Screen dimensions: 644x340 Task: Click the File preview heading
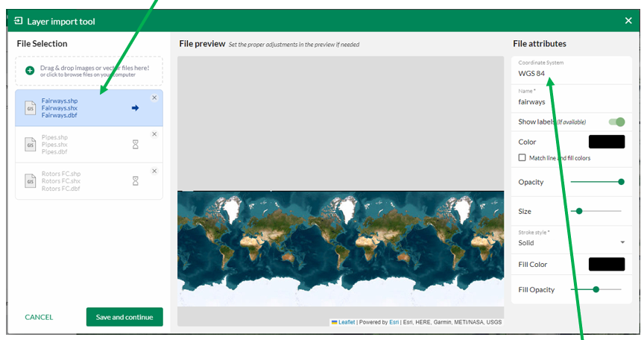(x=202, y=43)
